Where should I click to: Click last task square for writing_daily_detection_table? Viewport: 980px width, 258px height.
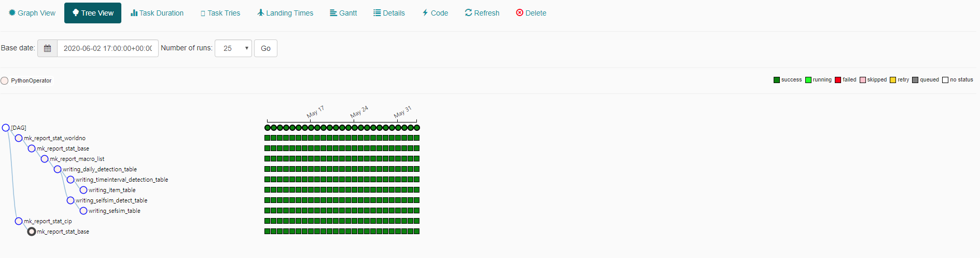pos(417,169)
